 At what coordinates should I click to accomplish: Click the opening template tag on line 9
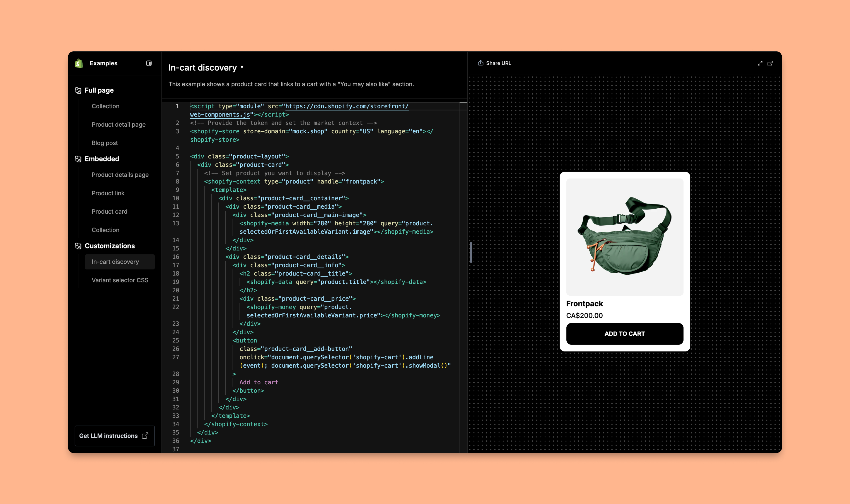pos(229,190)
